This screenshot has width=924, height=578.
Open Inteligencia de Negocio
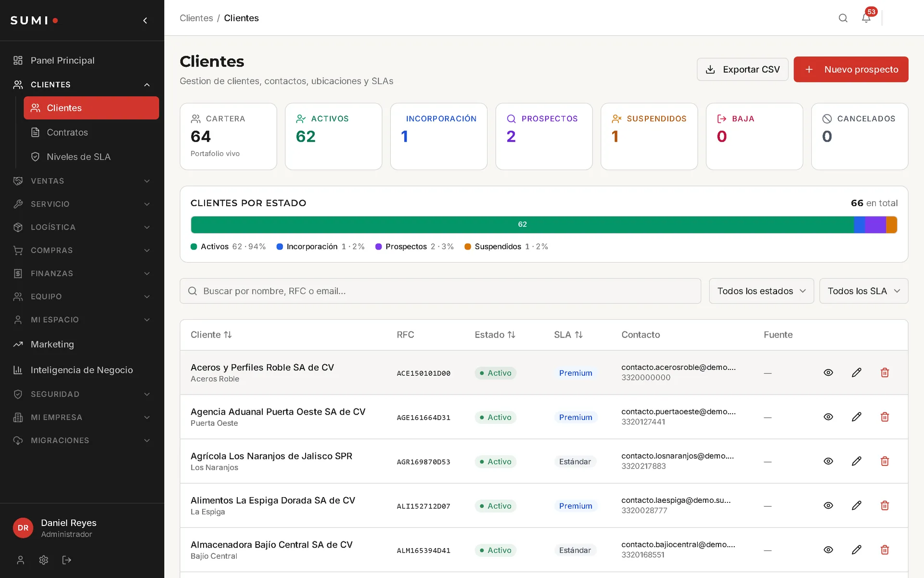[82, 370]
